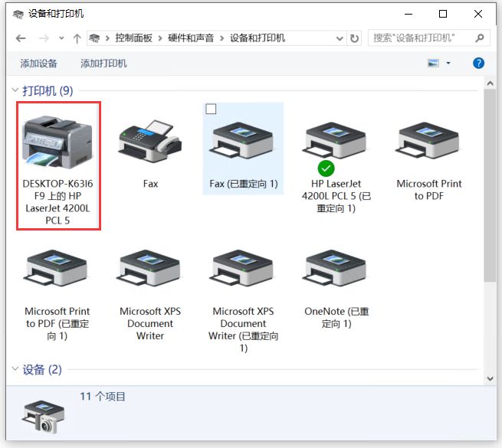Open the view options dropdown arrow

448,63
